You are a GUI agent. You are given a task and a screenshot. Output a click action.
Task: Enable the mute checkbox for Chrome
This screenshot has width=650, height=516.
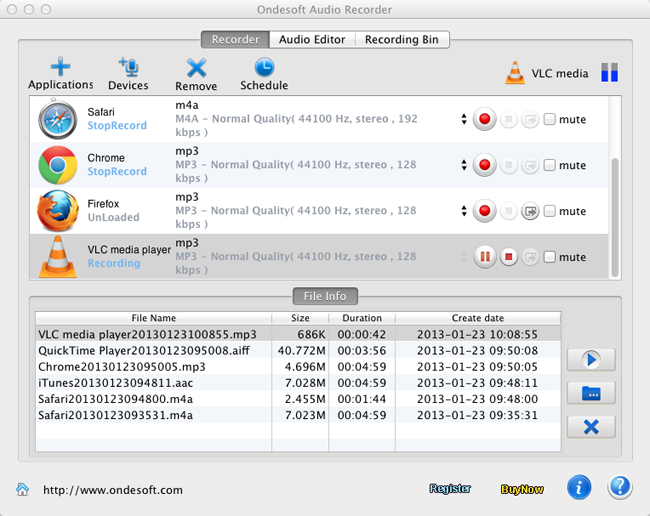(550, 165)
